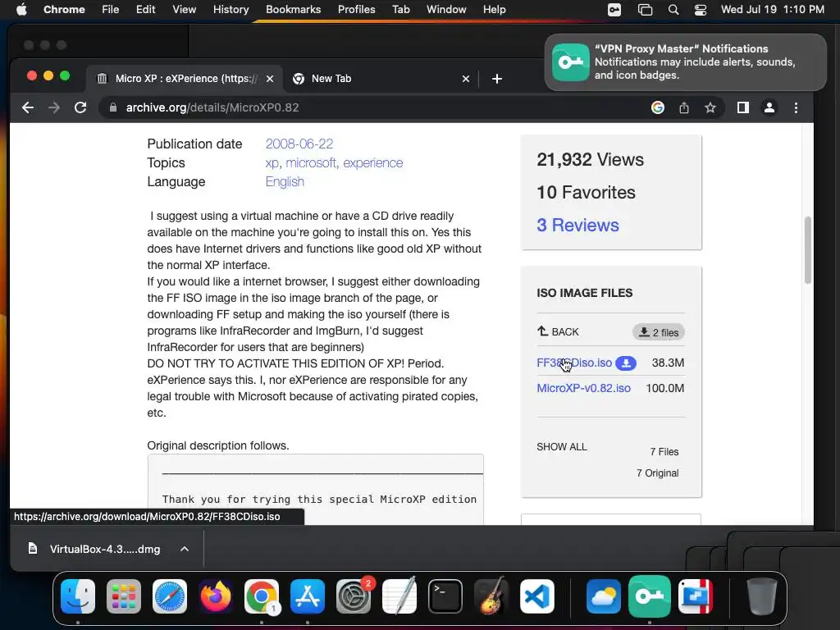This screenshot has height=630, width=840.
Task: Click the 7 Files count
Action: [x=664, y=452]
